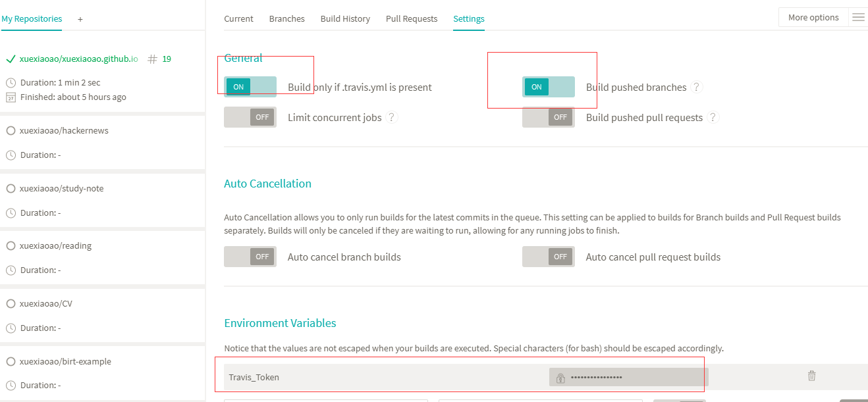The height and width of the screenshot is (402, 868).
Task: Click the lock icon on Travis_Token value
Action: (560, 378)
